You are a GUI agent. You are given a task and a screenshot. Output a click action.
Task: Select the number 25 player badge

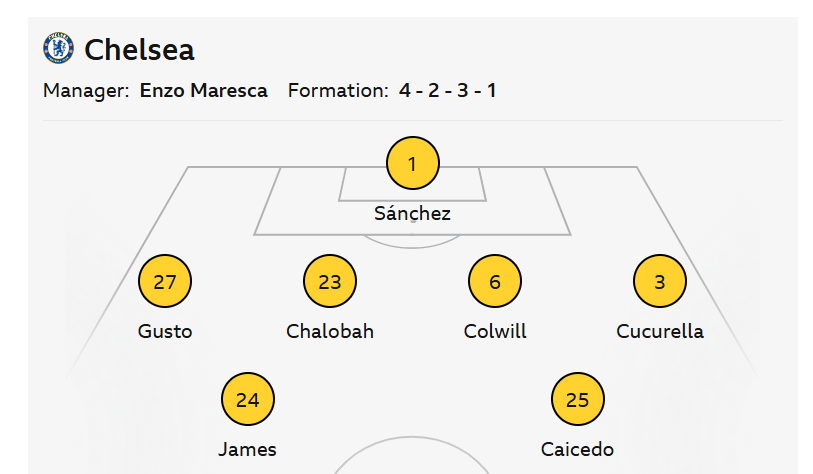577,400
